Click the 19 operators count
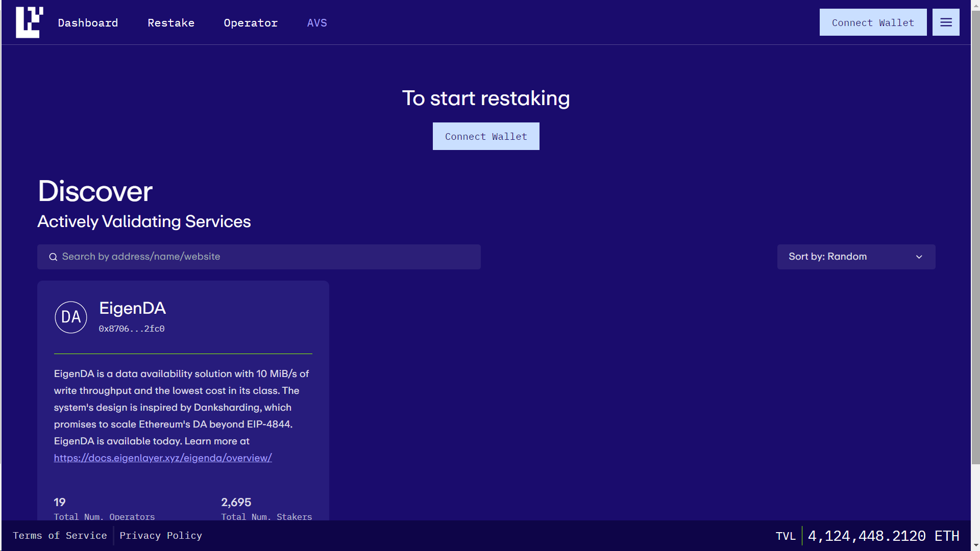 pos(60,503)
